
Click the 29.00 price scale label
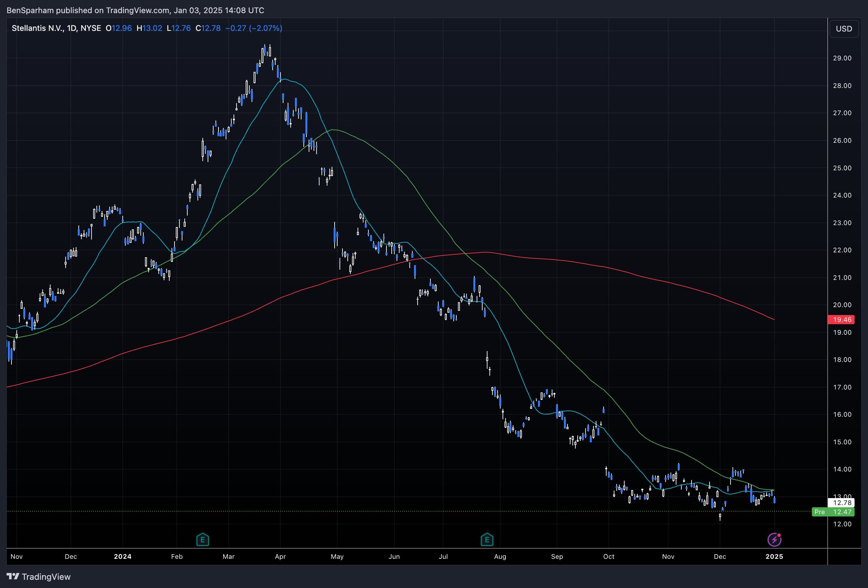[x=842, y=58]
